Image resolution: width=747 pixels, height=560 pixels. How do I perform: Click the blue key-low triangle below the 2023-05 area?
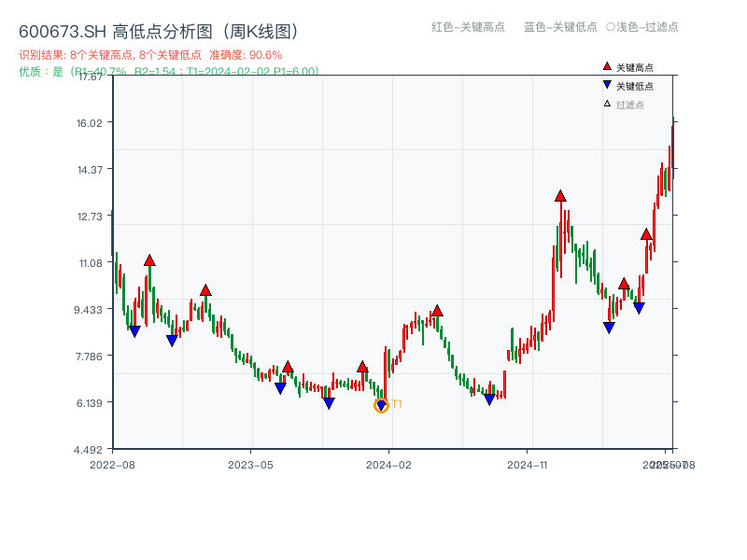[x=279, y=388]
